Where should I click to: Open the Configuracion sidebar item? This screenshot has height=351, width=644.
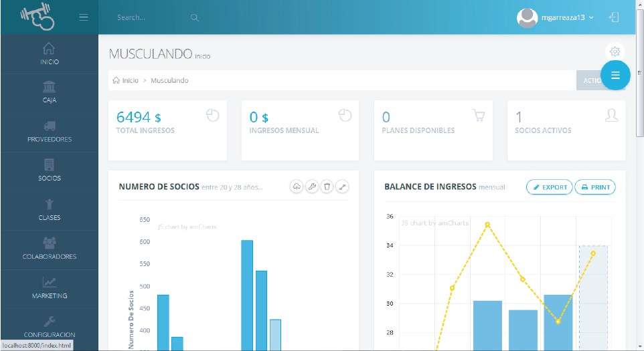(50, 327)
